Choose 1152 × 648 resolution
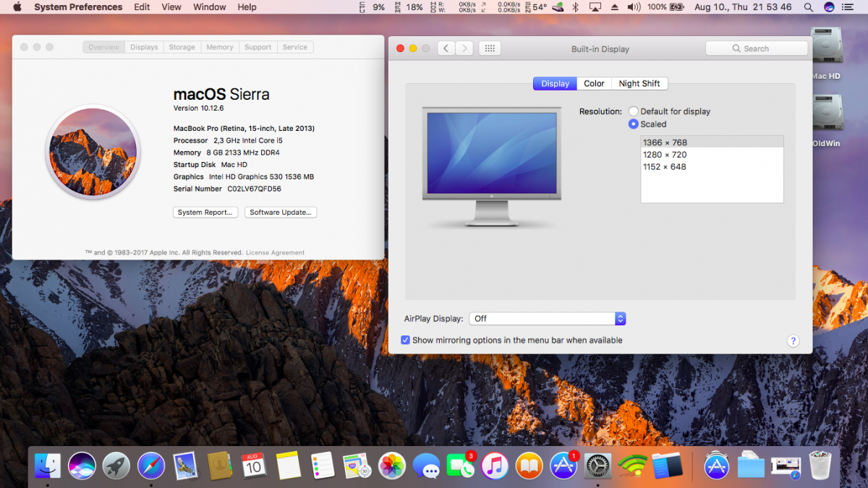This screenshot has height=488, width=868. point(712,167)
